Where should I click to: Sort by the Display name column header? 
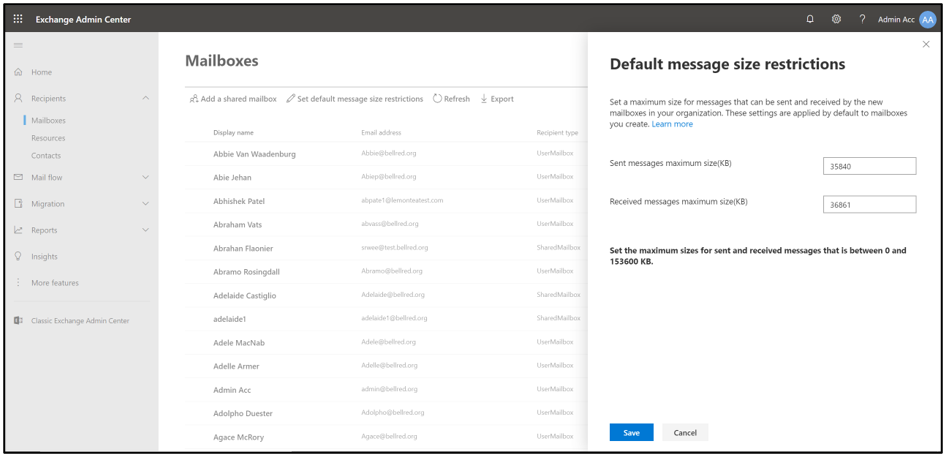click(x=233, y=132)
